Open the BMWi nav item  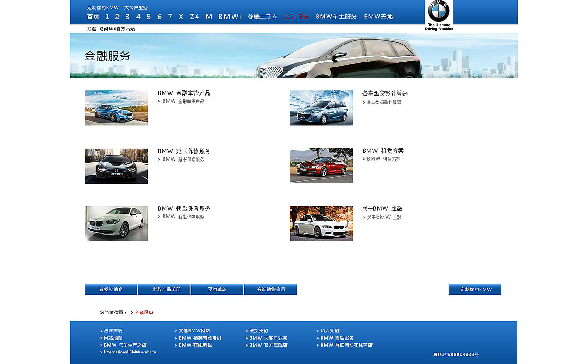230,17
